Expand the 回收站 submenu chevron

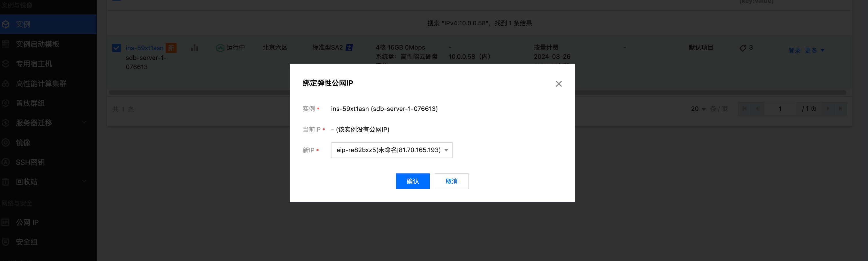(x=84, y=181)
